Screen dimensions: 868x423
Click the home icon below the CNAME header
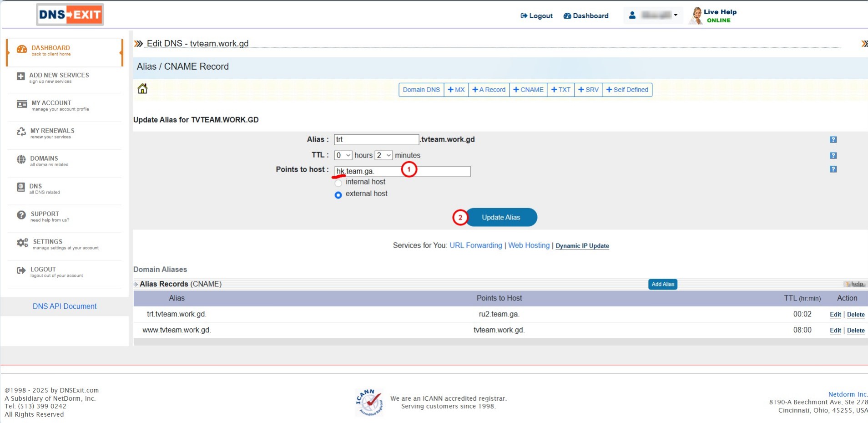(142, 89)
